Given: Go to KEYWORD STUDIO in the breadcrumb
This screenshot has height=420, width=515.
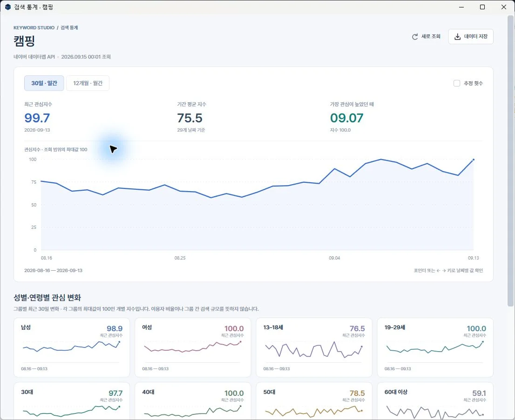Looking at the screenshot, I should point(34,28).
